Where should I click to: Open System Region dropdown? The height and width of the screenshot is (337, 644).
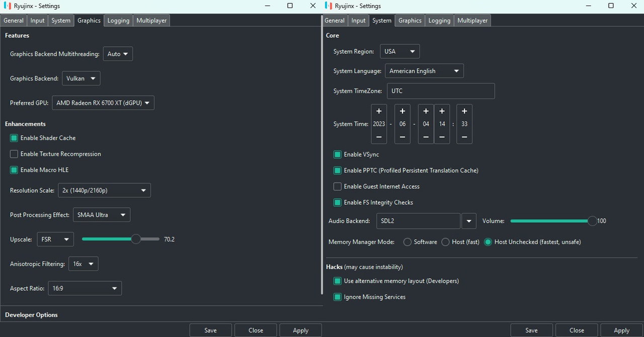pos(400,51)
